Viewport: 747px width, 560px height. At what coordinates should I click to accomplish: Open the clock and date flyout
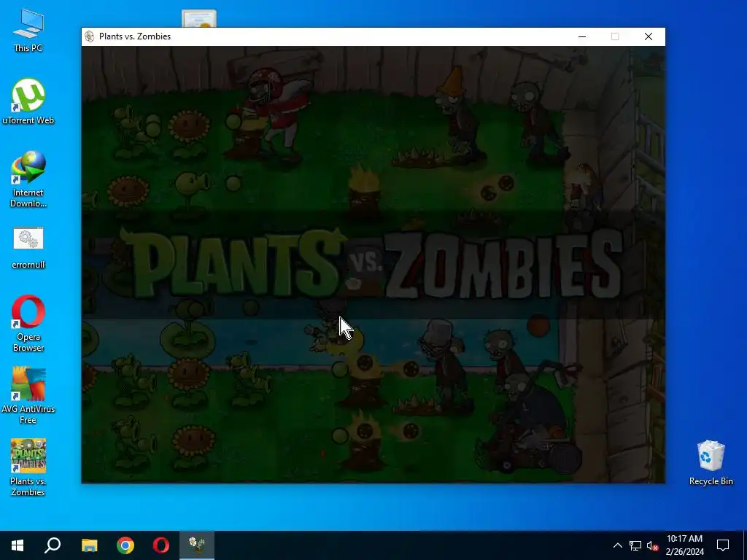(x=684, y=545)
